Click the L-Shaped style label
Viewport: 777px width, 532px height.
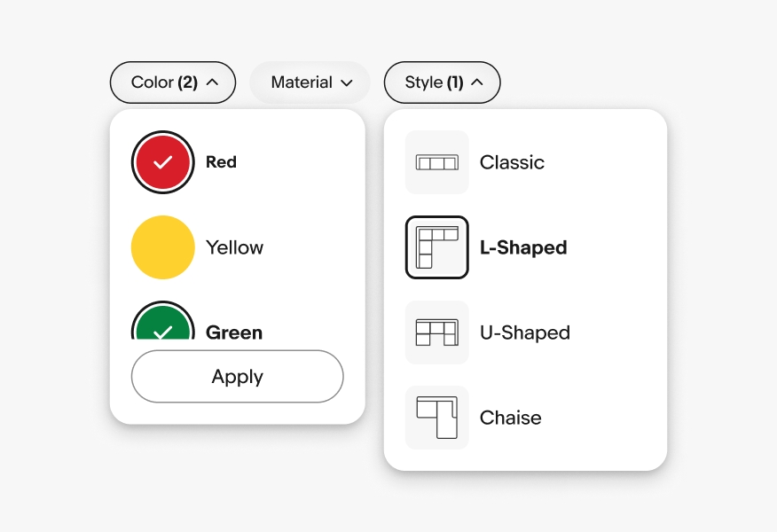523,247
